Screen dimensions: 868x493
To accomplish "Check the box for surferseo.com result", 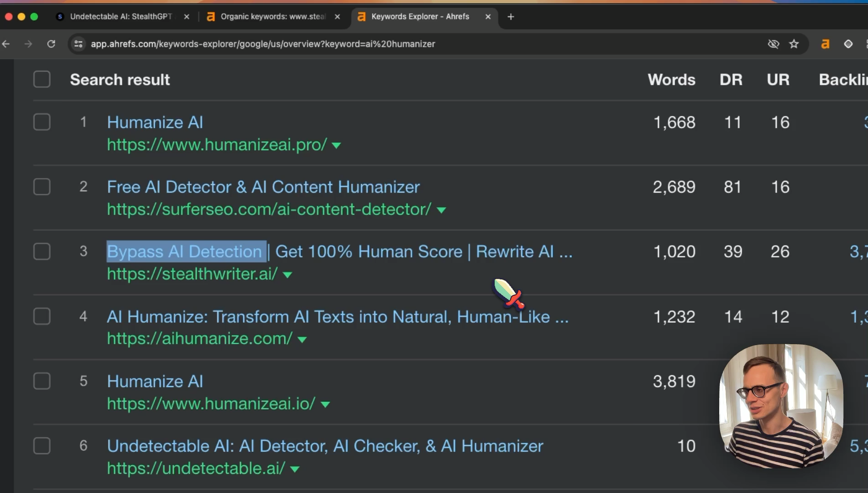I will (42, 187).
